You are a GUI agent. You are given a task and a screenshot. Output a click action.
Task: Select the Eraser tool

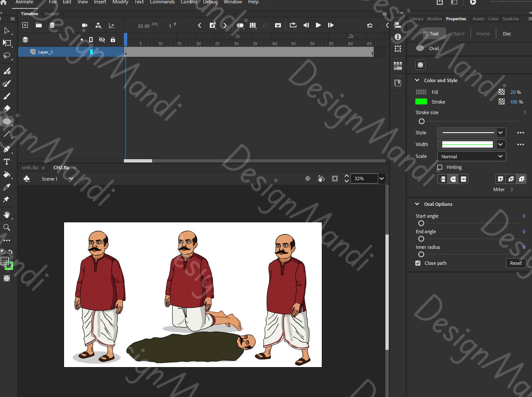click(7, 109)
